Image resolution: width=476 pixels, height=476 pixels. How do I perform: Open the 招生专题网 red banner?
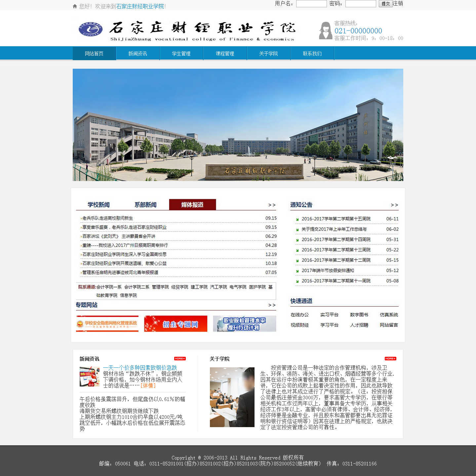point(176,324)
